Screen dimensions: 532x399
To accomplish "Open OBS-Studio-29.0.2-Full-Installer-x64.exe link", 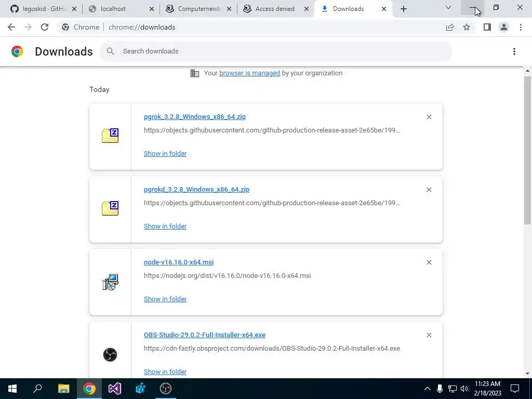I will pos(205,335).
